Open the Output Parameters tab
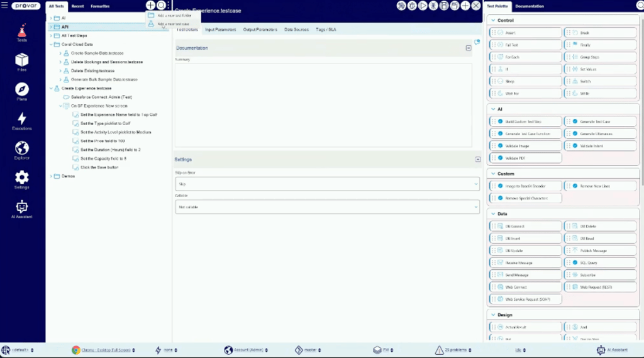The width and height of the screenshot is (644, 358). (x=260, y=30)
